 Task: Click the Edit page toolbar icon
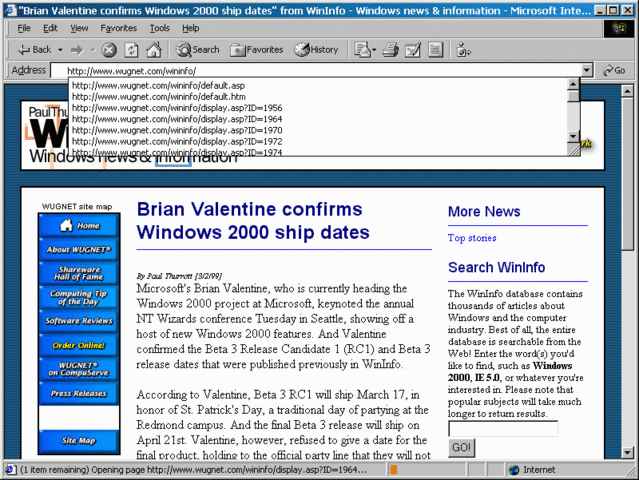point(412,50)
